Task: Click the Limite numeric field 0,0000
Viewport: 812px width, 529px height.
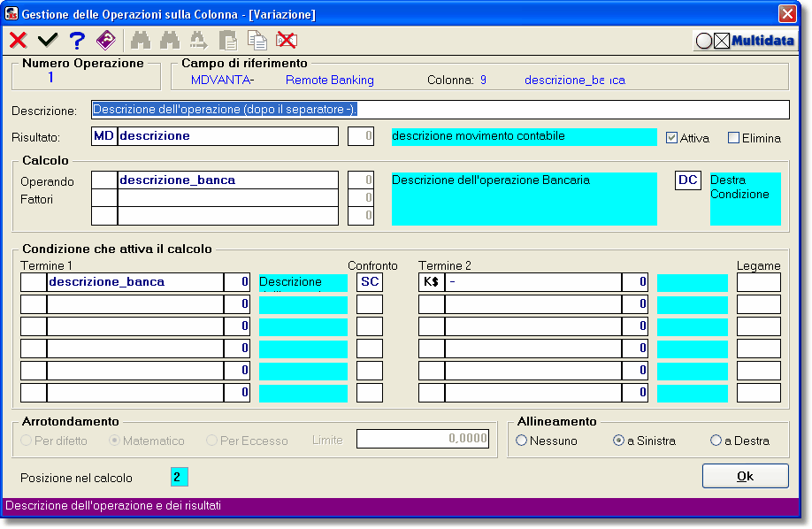Action: point(423,439)
